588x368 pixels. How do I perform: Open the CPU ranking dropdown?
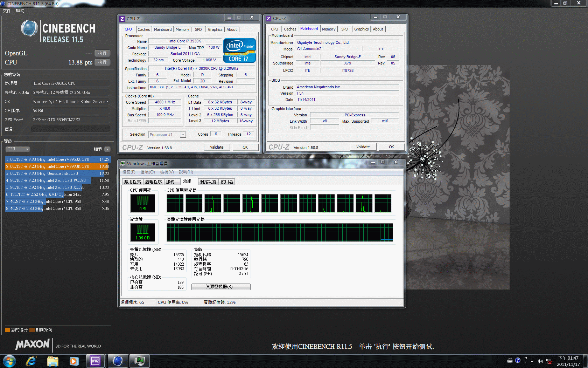[17, 149]
